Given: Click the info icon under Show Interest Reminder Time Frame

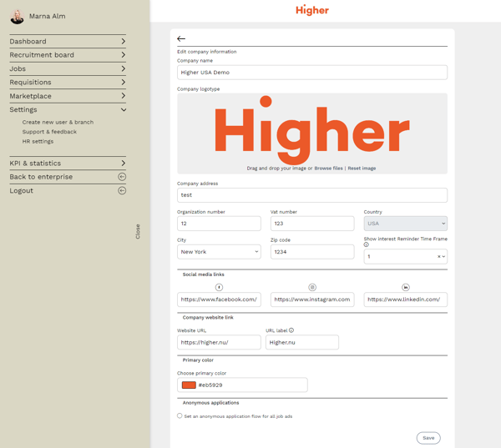Looking at the screenshot, I should click(367, 244).
